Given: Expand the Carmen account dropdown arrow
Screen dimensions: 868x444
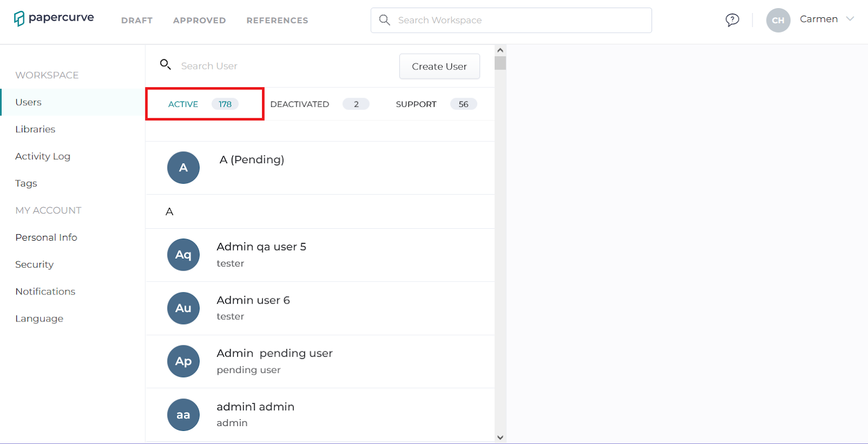Looking at the screenshot, I should point(850,19).
